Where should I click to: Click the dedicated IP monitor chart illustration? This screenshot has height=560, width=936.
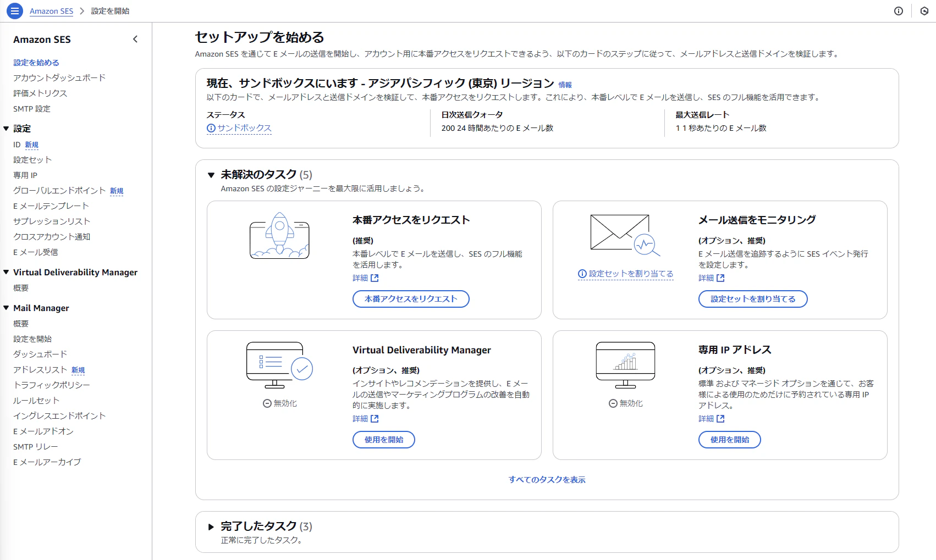coord(625,365)
